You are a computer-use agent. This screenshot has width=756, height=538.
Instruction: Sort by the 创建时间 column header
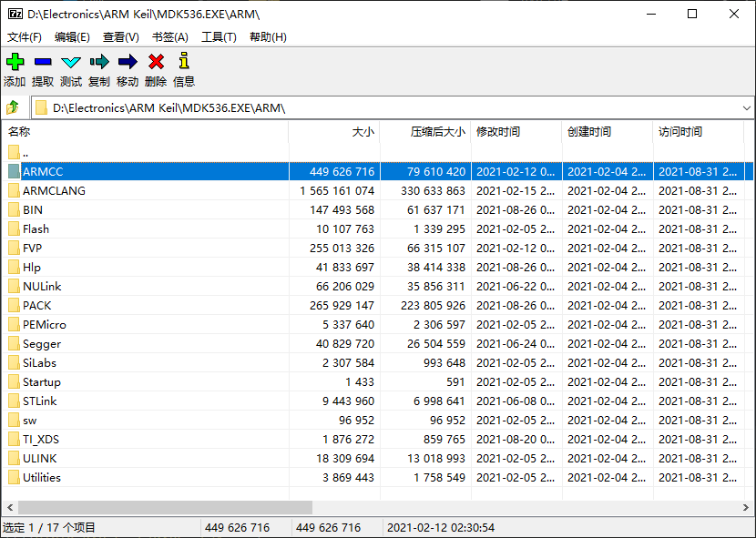pos(608,132)
